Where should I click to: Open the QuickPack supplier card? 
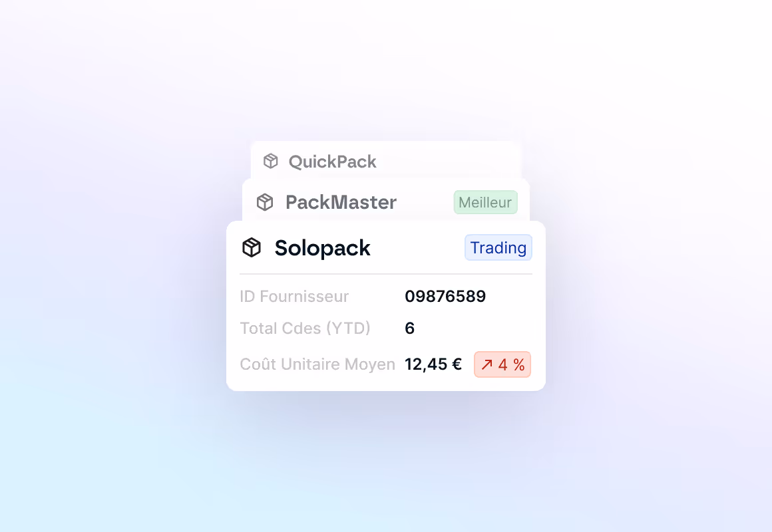pos(386,160)
